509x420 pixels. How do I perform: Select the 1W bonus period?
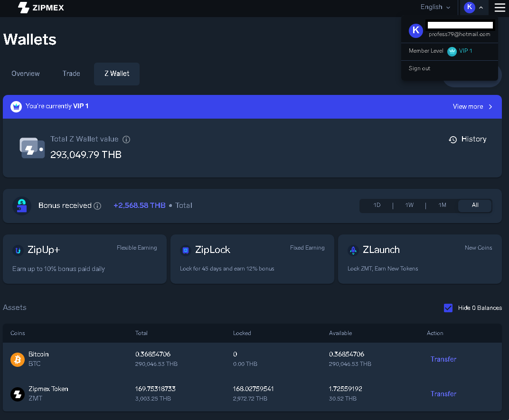pos(409,205)
